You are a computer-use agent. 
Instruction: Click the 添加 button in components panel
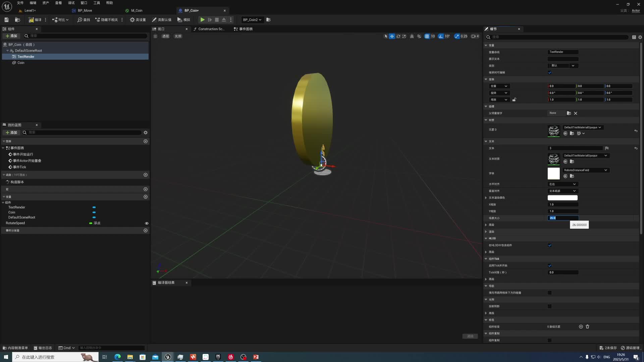coord(11,36)
